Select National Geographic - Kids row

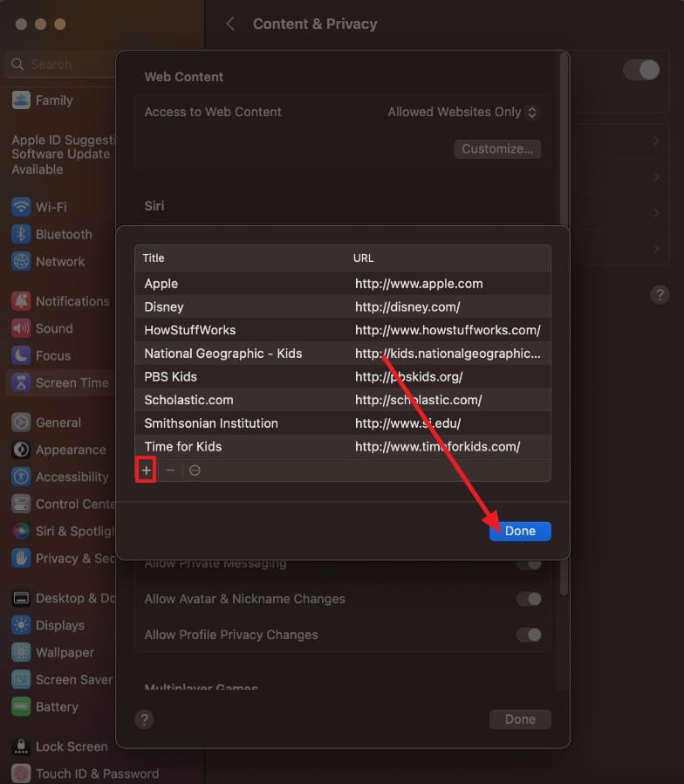coord(343,354)
